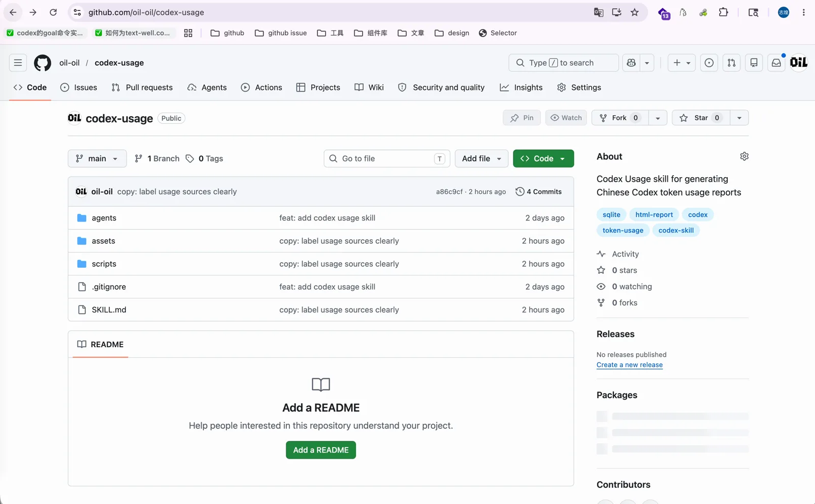Open the browser extensions puzzle icon
Image resolution: width=815 pixels, height=504 pixels.
point(723,12)
